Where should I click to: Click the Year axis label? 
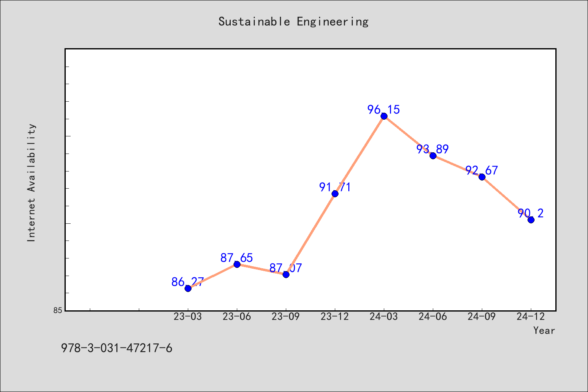(544, 330)
